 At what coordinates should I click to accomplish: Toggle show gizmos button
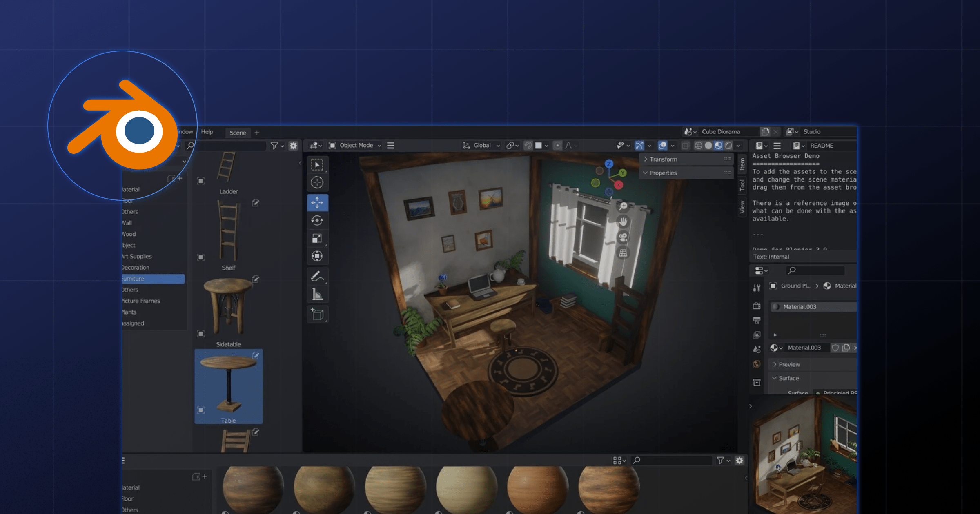[639, 146]
